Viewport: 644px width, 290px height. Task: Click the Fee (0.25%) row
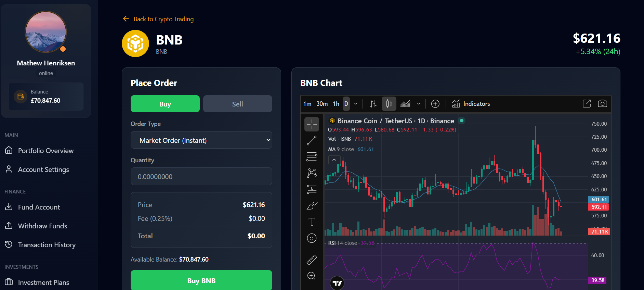point(201,218)
